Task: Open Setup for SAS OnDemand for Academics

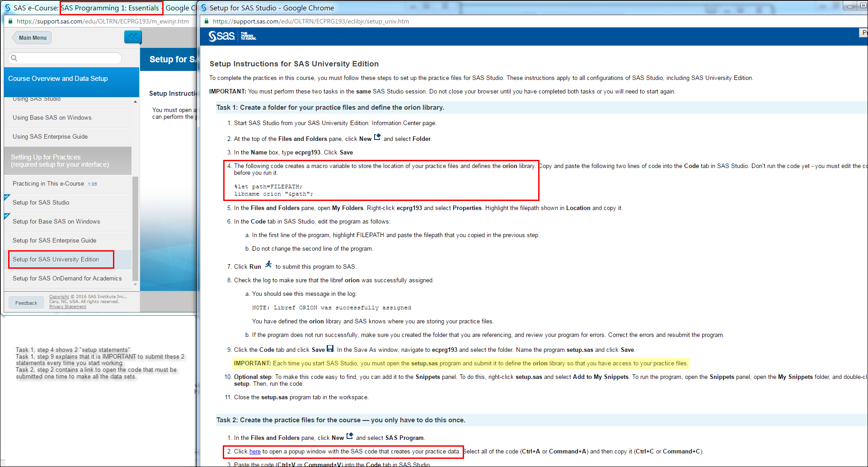Action: [68, 278]
